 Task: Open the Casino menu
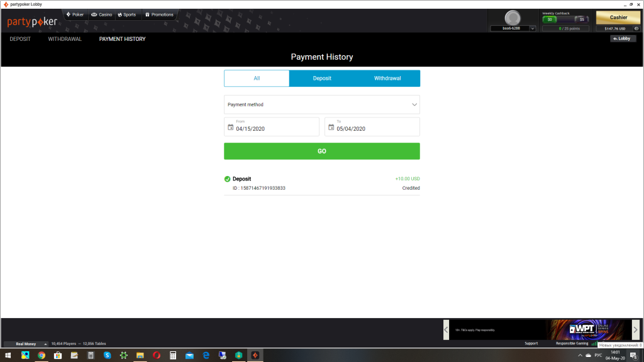coord(101,14)
